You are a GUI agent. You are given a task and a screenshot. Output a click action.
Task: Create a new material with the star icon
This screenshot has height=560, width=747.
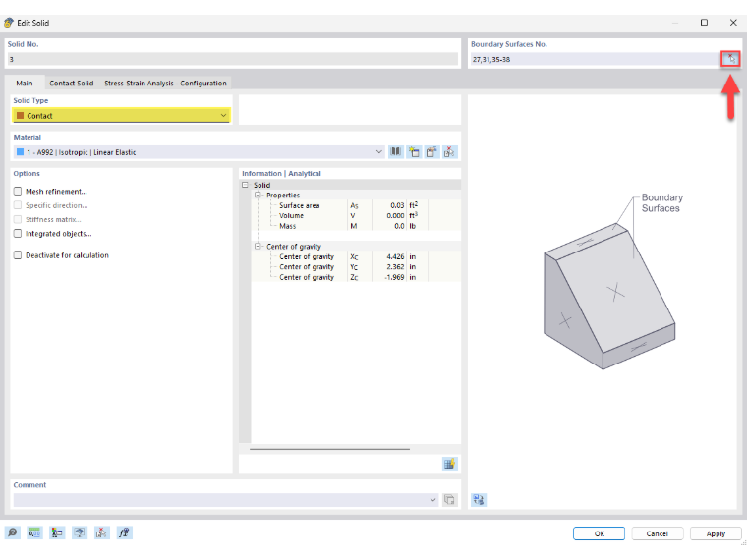(414, 152)
